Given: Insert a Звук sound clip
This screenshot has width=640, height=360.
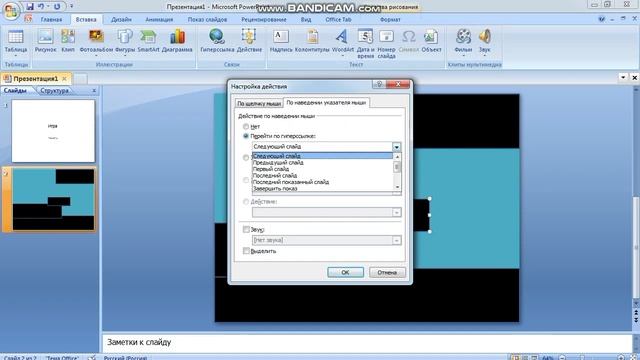Looking at the screenshot, I should tap(484, 41).
